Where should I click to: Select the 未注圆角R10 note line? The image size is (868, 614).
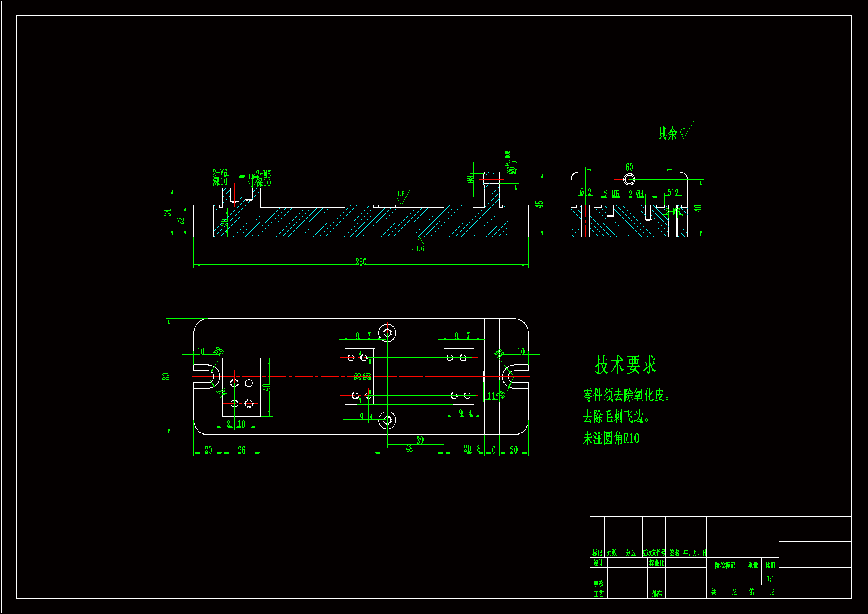[x=611, y=438]
